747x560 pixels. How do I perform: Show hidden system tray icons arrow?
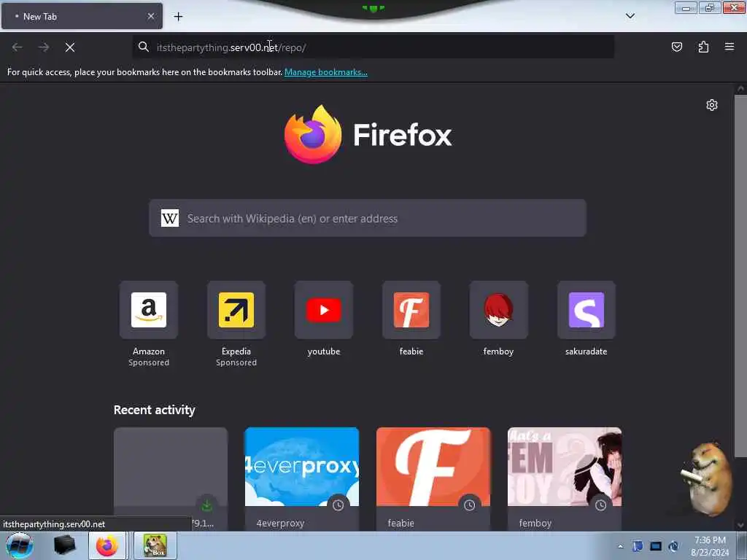(620, 546)
